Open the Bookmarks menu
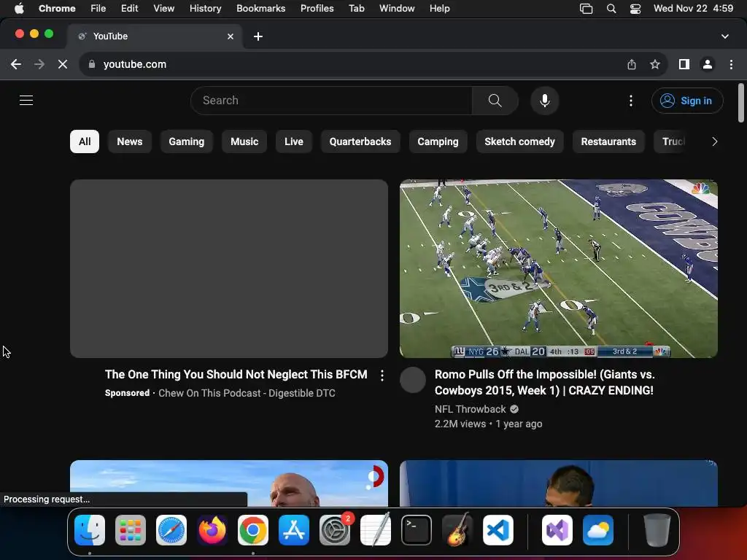This screenshot has width=747, height=560. [260, 9]
